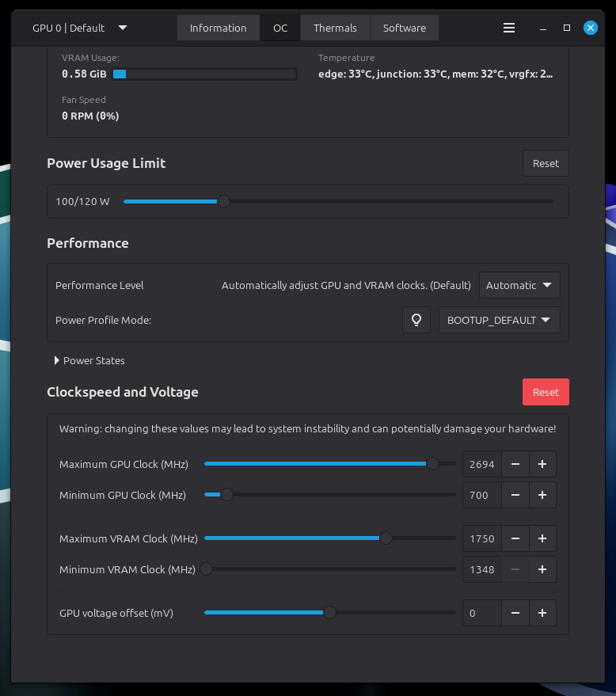Open the BOOTUP_DEFAULT power profile dropdown
616x696 pixels.
coord(500,320)
